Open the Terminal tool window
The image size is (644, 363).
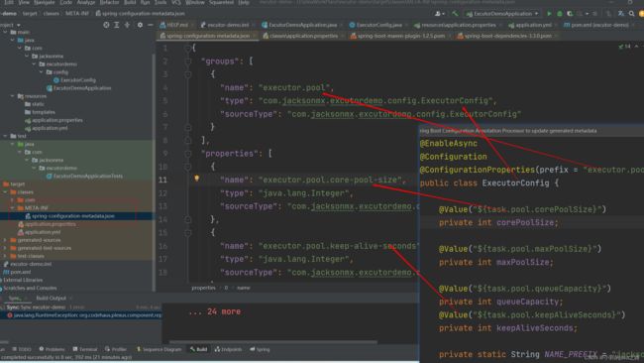[85, 349]
